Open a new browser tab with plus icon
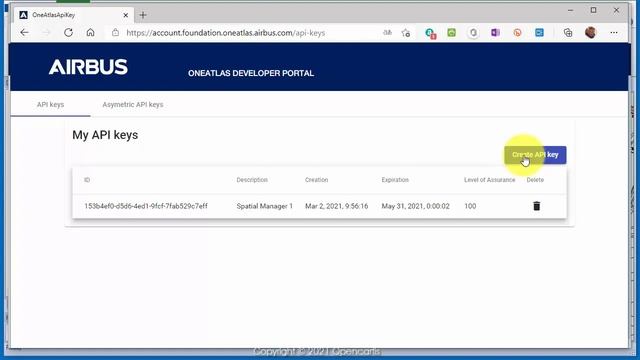Viewport: 640px width, 360px height. [143, 15]
